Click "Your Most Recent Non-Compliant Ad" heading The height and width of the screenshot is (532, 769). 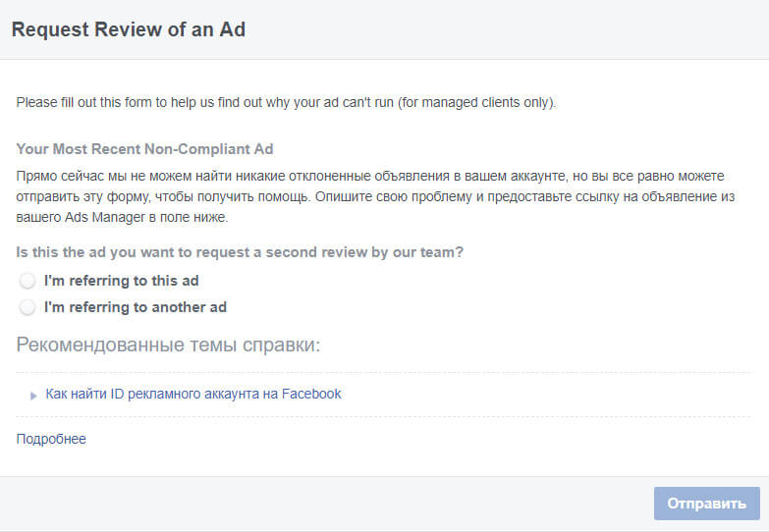coord(144,149)
